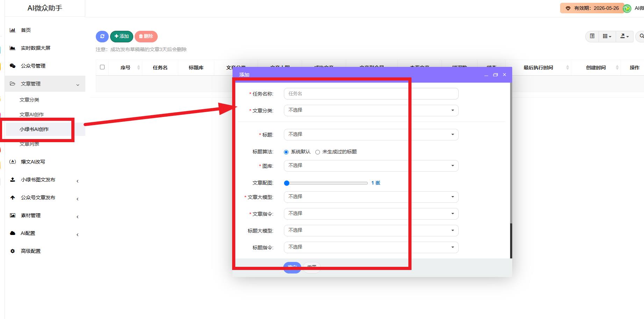Click the AI微众助手 logo title
This screenshot has height=319, width=644.
pos(45,8)
